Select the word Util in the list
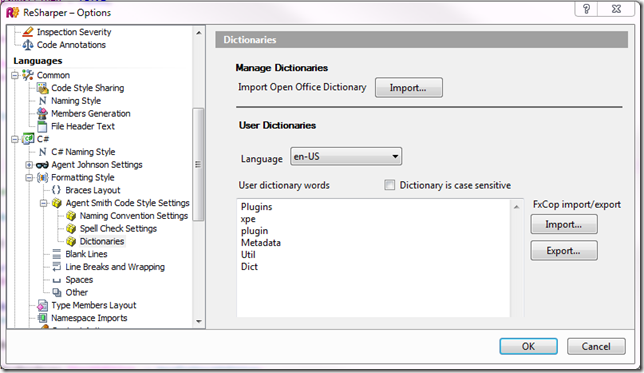The width and height of the screenshot is (644, 373). click(248, 255)
